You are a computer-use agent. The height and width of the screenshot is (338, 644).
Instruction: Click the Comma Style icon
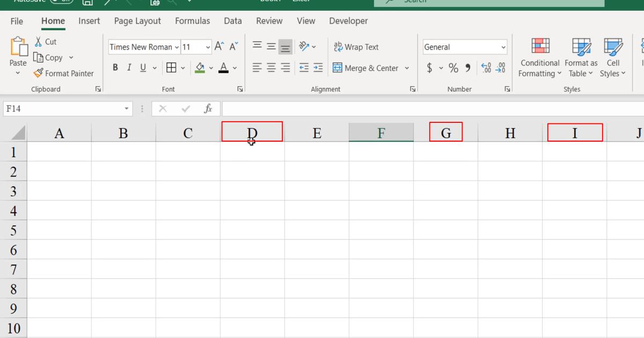coord(466,68)
